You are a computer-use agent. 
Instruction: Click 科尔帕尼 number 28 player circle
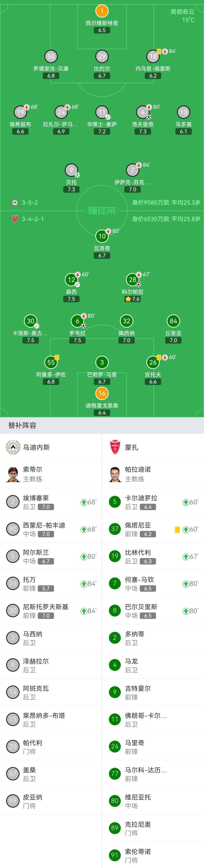pos(133,279)
